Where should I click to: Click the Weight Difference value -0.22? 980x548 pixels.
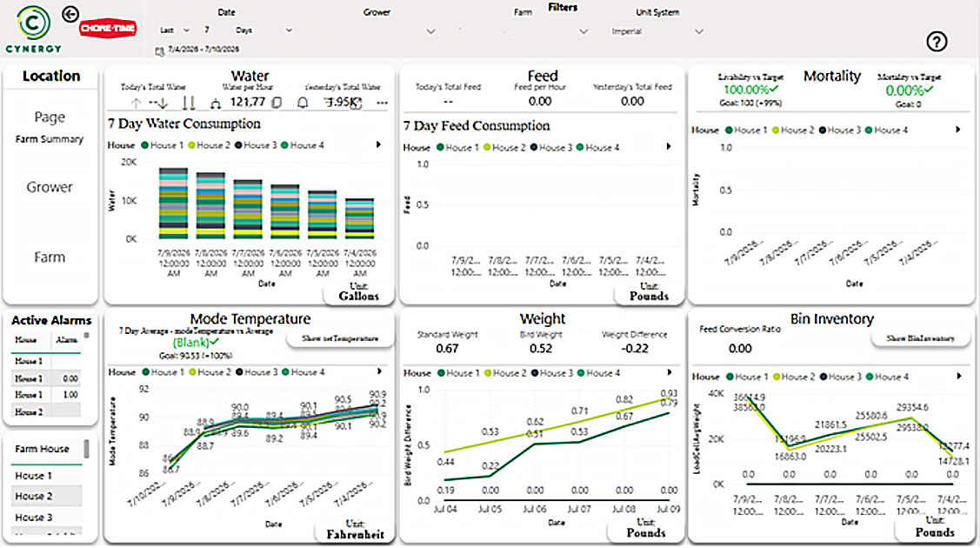635,349
